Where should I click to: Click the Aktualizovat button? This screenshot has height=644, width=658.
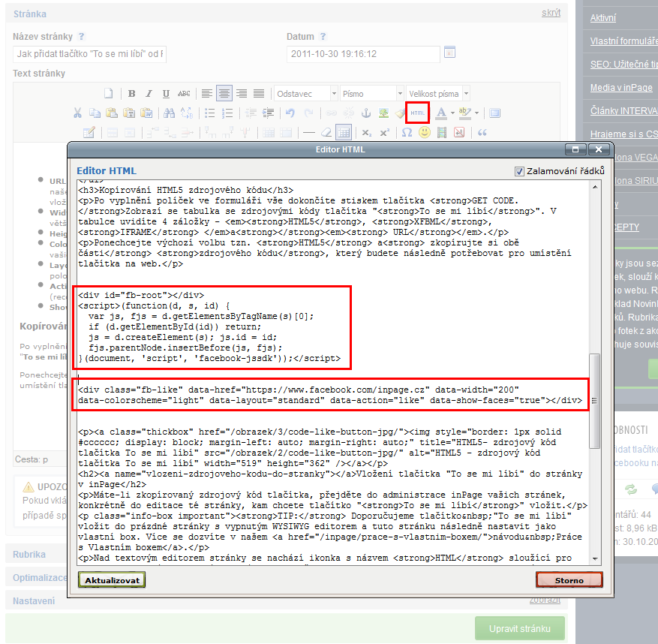[x=111, y=580]
